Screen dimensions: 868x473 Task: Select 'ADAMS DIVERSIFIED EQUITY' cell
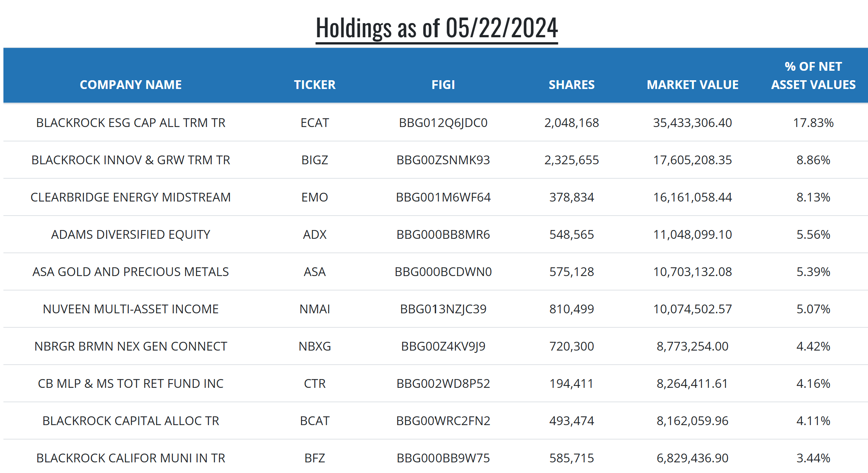click(x=131, y=235)
